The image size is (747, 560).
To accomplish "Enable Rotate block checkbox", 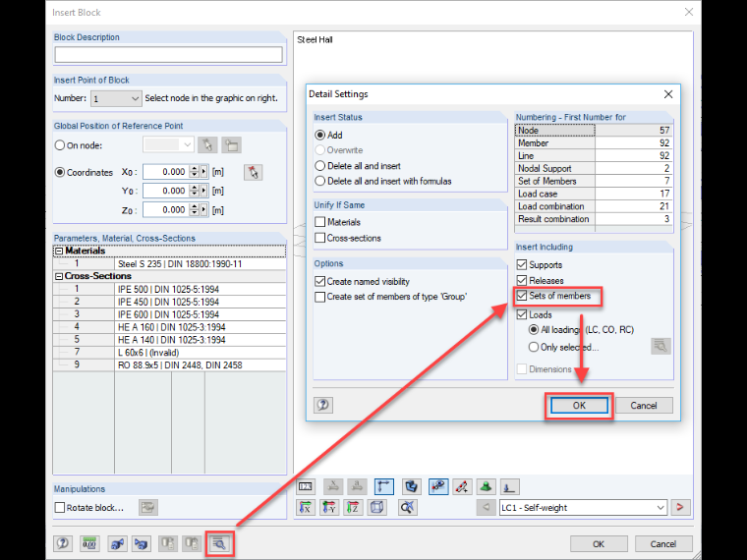I will click(x=60, y=508).
